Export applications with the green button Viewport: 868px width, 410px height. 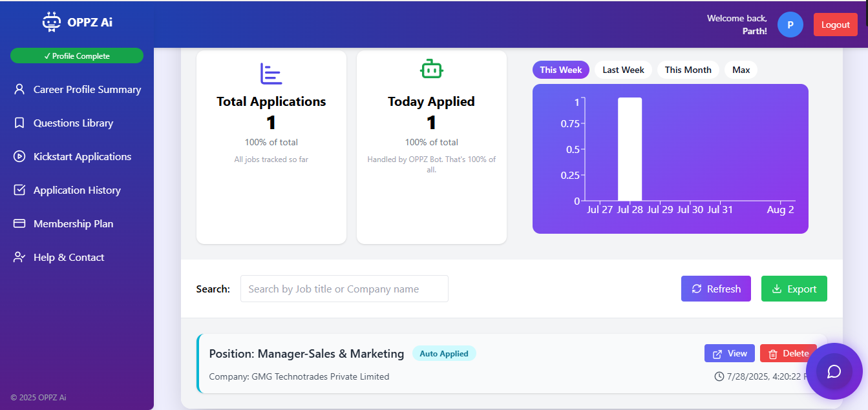tap(794, 289)
